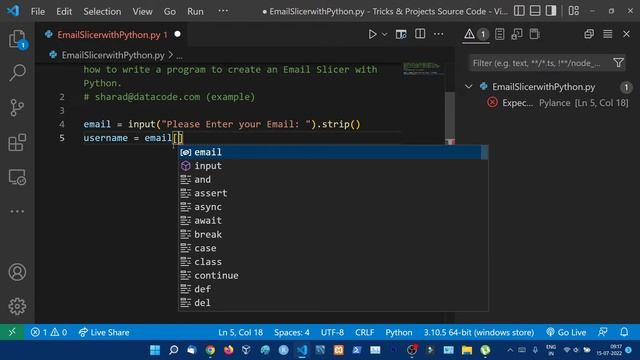Toggle Panel layout button in title bar
The width and height of the screenshot is (640, 360).
(535, 11)
